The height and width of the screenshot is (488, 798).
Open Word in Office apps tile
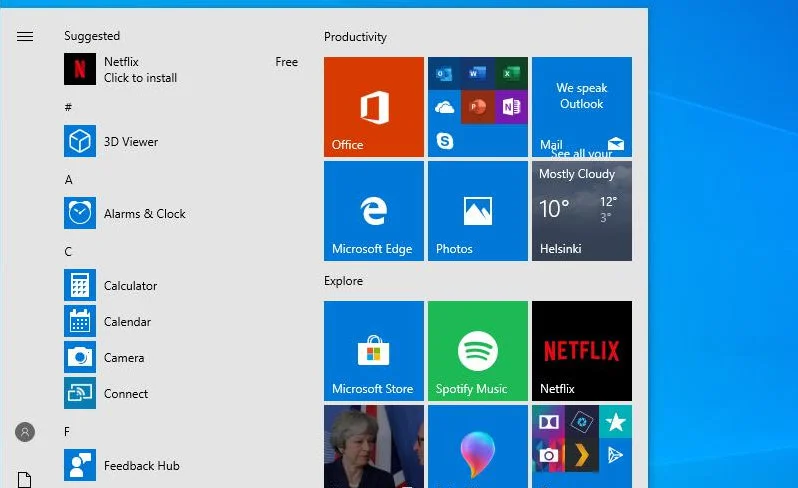477,74
